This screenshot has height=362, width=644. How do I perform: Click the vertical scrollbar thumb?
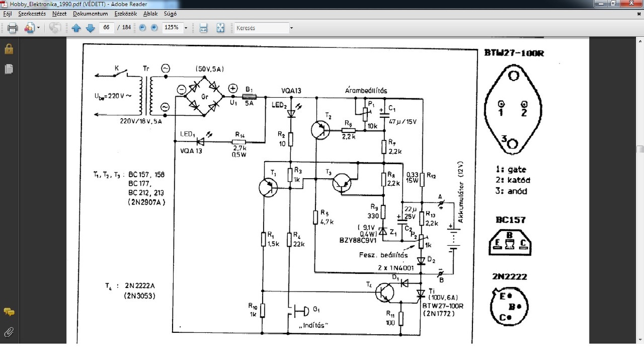[640, 150]
